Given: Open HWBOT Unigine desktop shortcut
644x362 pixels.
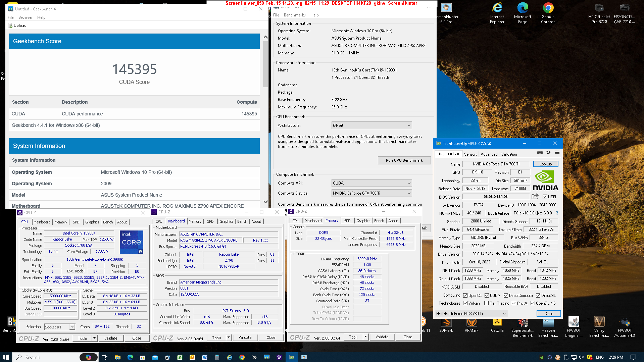Looking at the screenshot, I should click(x=574, y=327).
